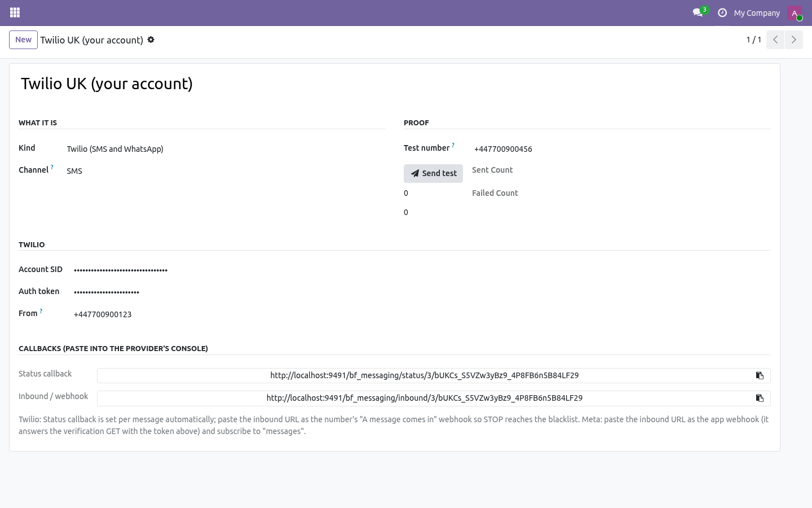Image resolution: width=812 pixels, height=508 pixels.
Task: Click the WHAT IT IS section header
Action: click(x=38, y=122)
